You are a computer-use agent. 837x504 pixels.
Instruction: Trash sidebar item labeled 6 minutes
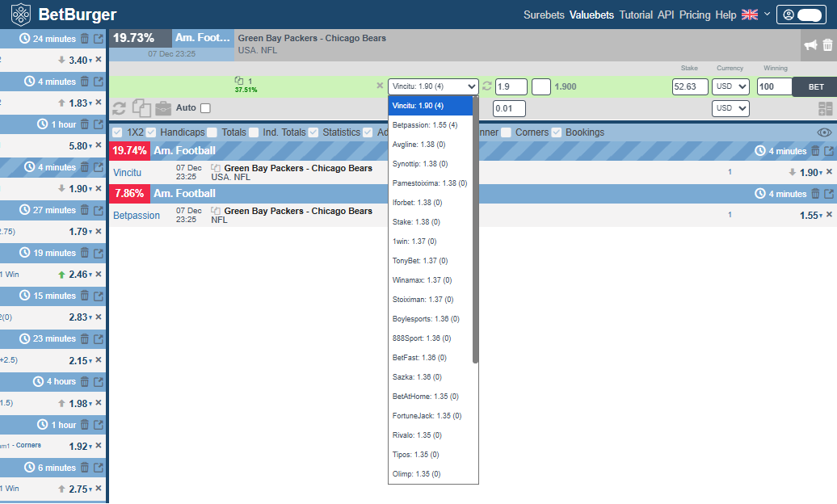tap(85, 468)
